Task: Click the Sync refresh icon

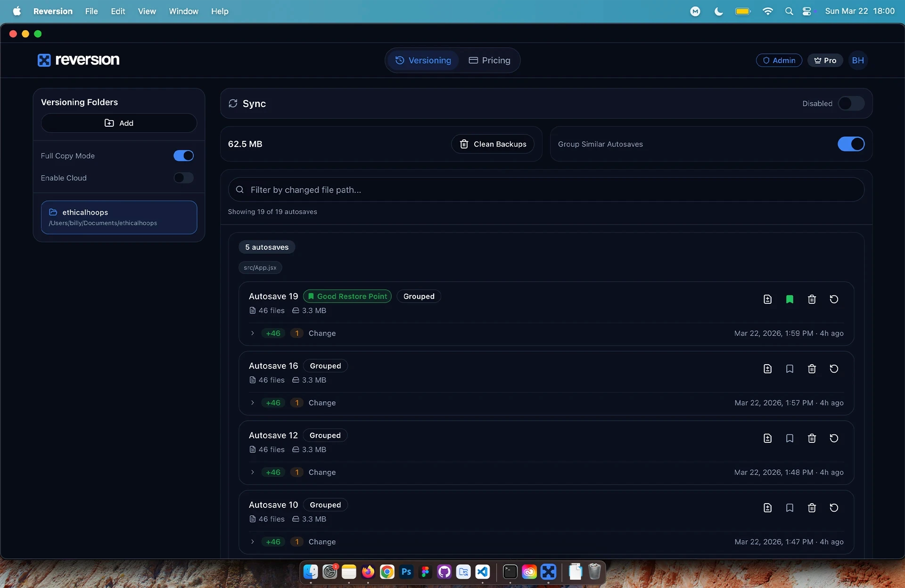Action: point(233,104)
